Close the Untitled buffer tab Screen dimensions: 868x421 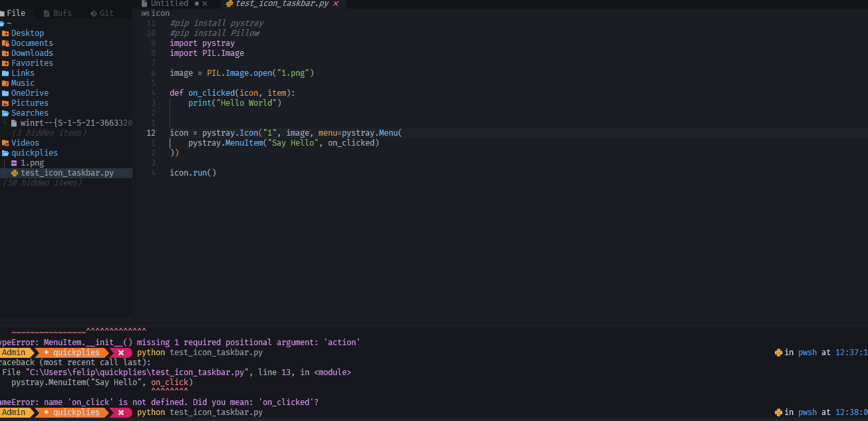pyautogui.click(x=205, y=4)
